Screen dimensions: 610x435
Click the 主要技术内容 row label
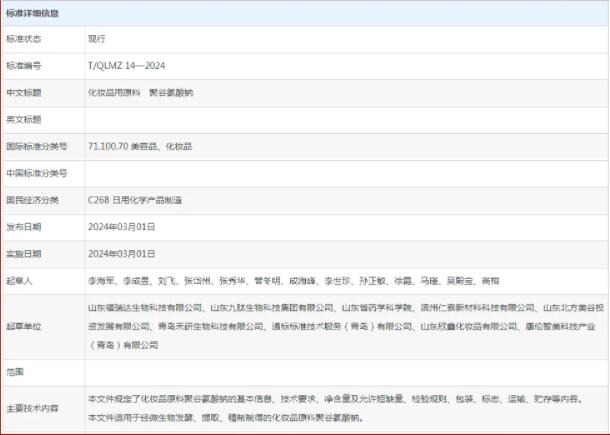pyautogui.click(x=32, y=407)
